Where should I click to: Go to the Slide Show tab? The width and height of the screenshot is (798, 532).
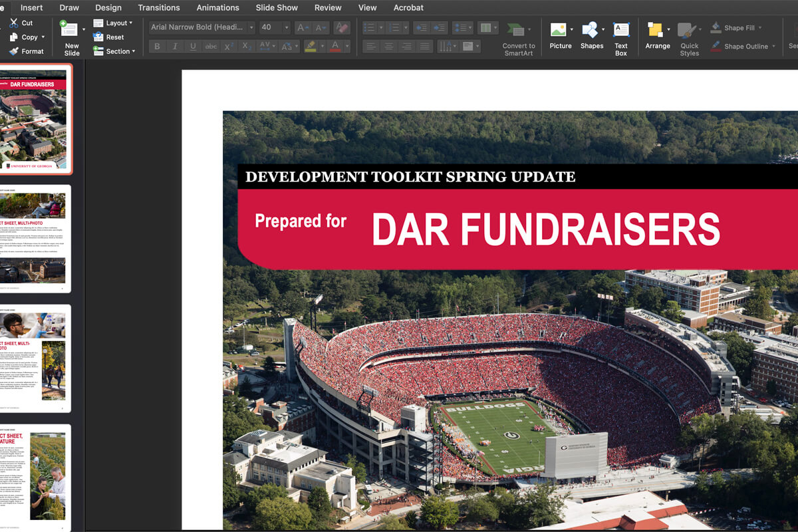click(277, 7)
